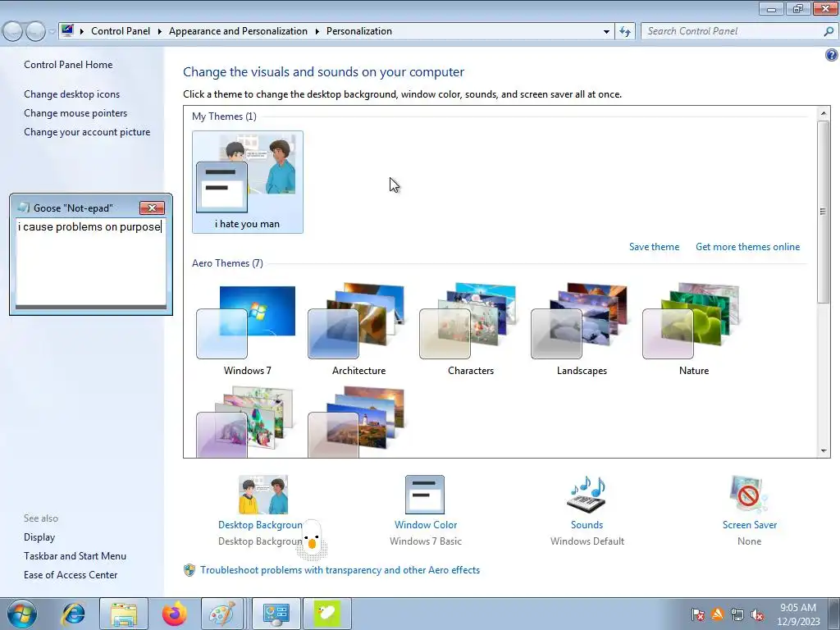Launch Firefox from the taskbar

coord(174,614)
